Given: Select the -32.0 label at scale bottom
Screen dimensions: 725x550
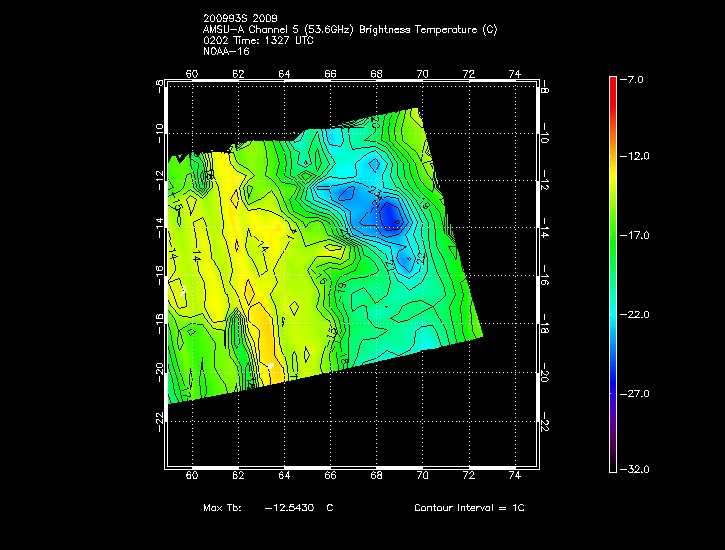Looking at the screenshot, I should (637, 469).
